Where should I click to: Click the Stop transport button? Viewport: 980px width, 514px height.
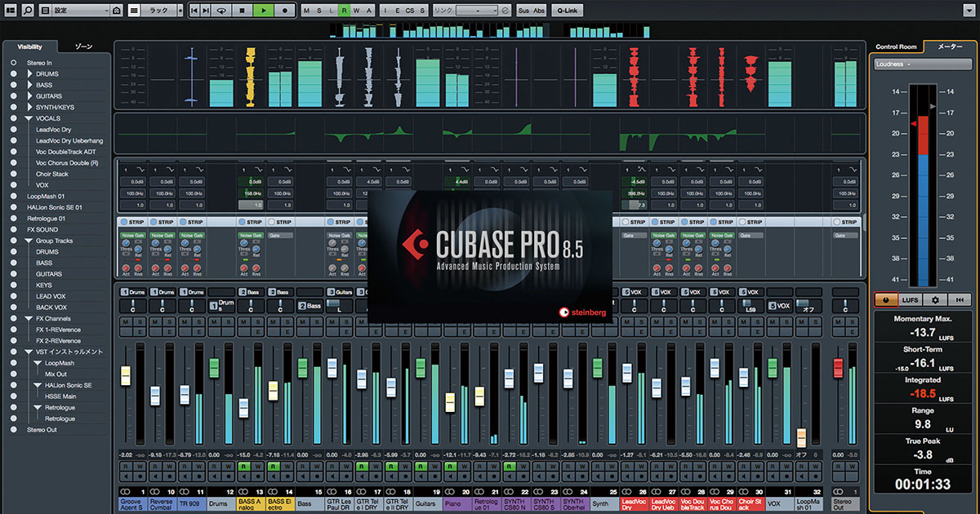pos(243,10)
